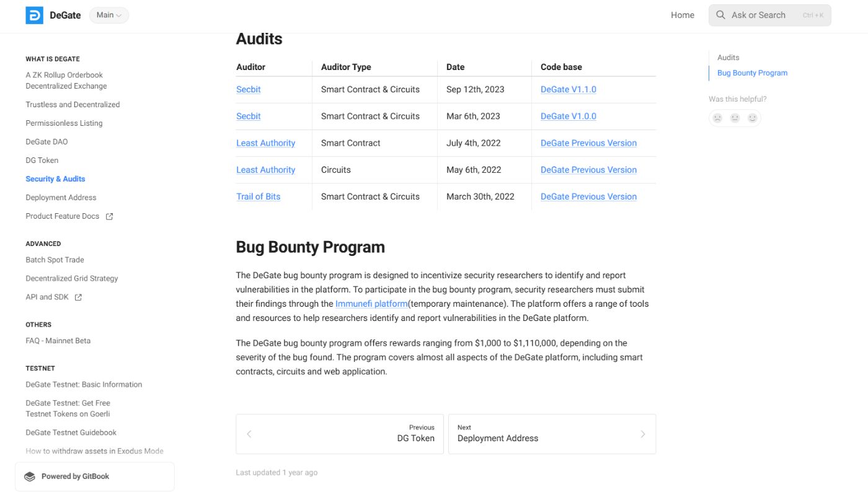Open DeGate Testnet: Basic Information page

(x=84, y=385)
